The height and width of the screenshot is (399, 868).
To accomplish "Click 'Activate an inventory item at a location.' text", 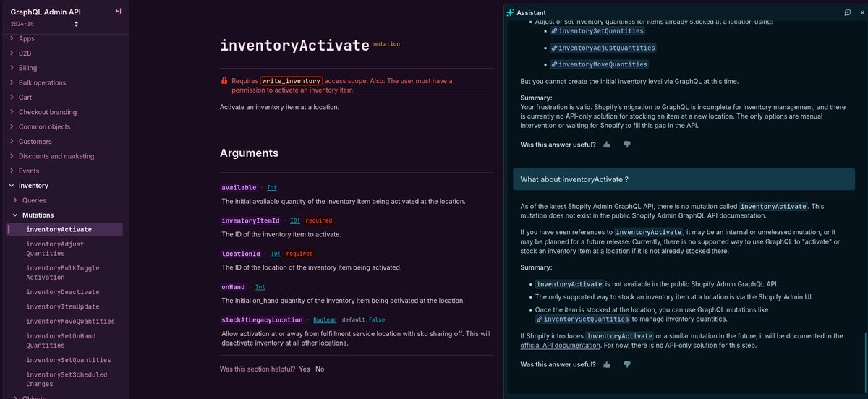I will (279, 108).
